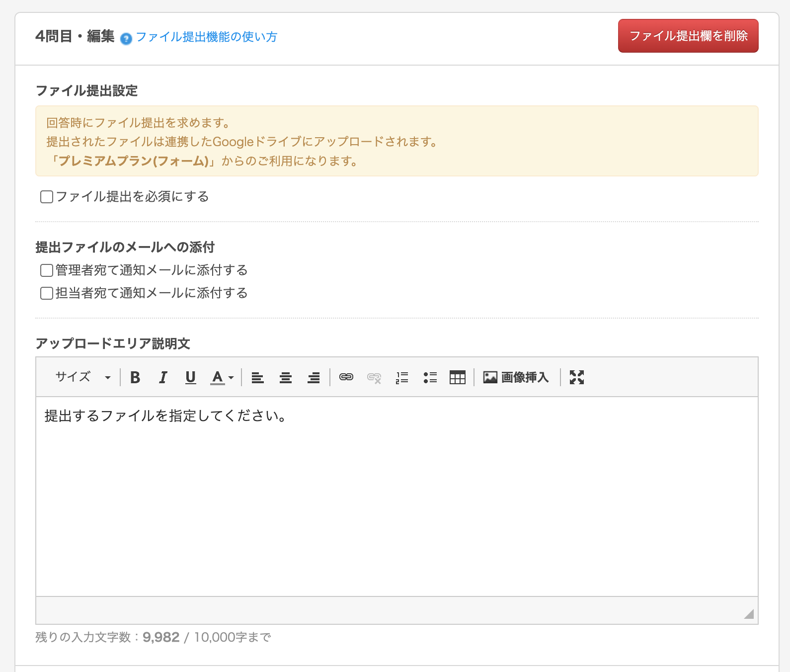Click the underline formatting icon
The width and height of the screenshot is (790, 672).
click(190, 378)
